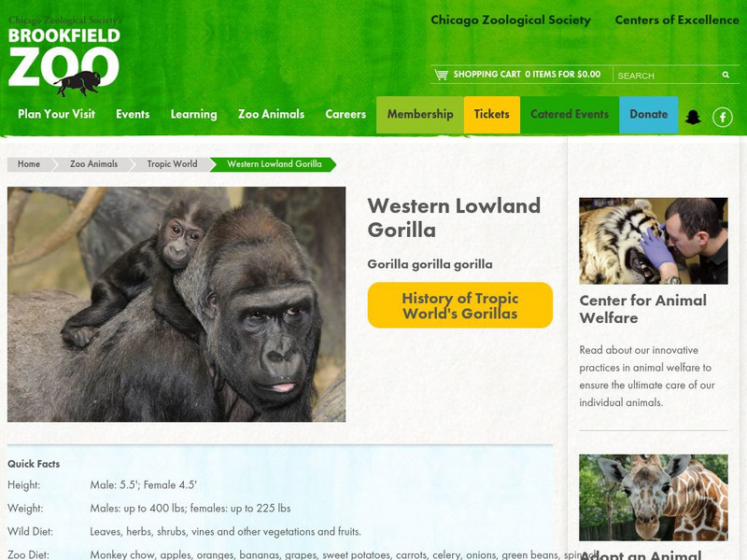
Task: Open the tiger Animal Welfare thumbnail
Action: (x=653, y=241)
